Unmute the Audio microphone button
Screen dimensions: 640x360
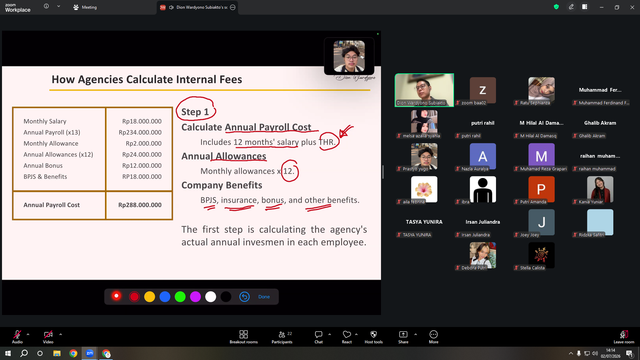(17, 336)
